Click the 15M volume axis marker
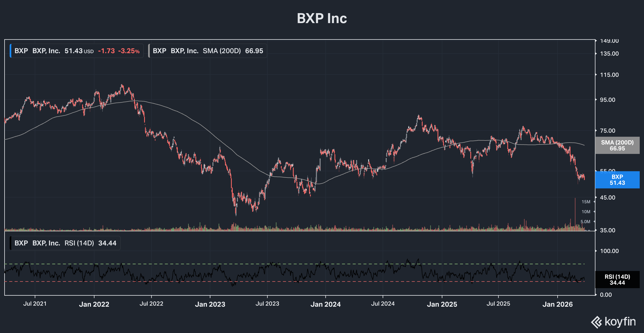This screenshot has height=333, width=644. coord(586,202)
